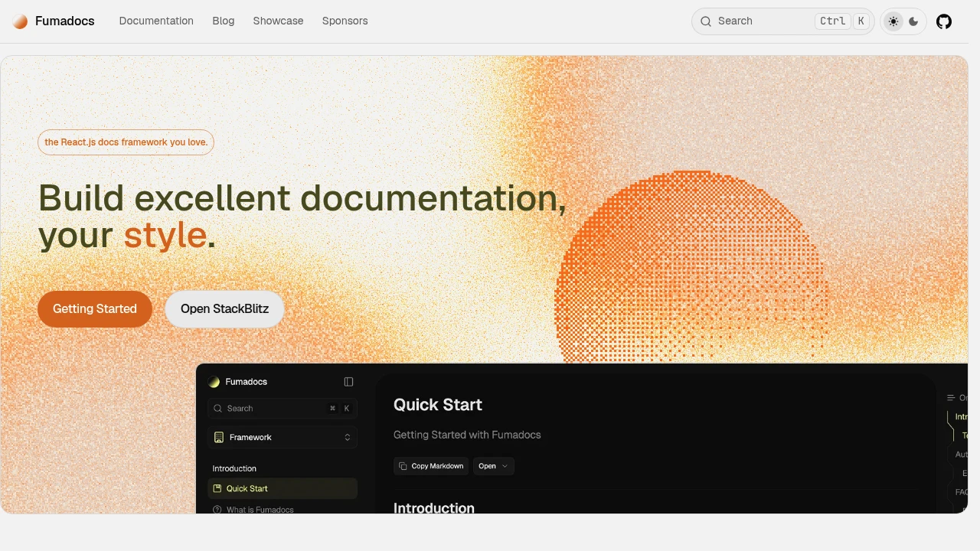The image size is (980, 551).
Task: Click the Copy Markdown button
Action: [431, 466]
